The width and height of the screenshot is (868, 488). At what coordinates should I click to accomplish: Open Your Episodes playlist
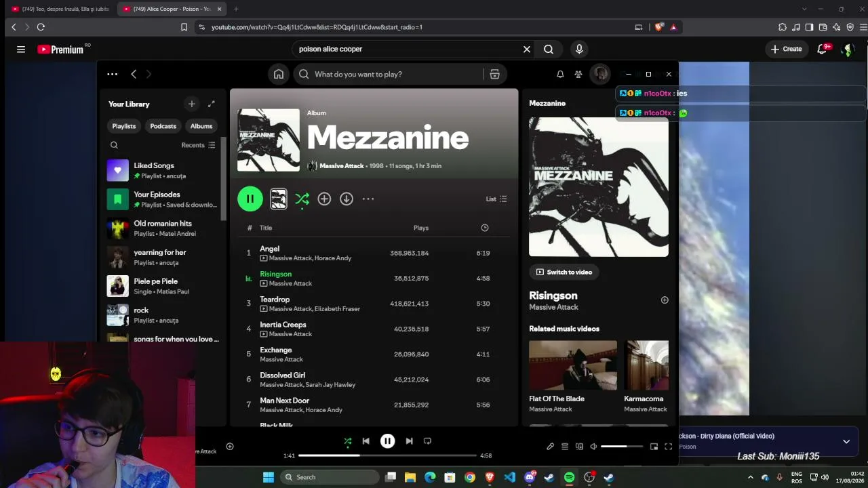pyautogui.click(x=161, y=199)
